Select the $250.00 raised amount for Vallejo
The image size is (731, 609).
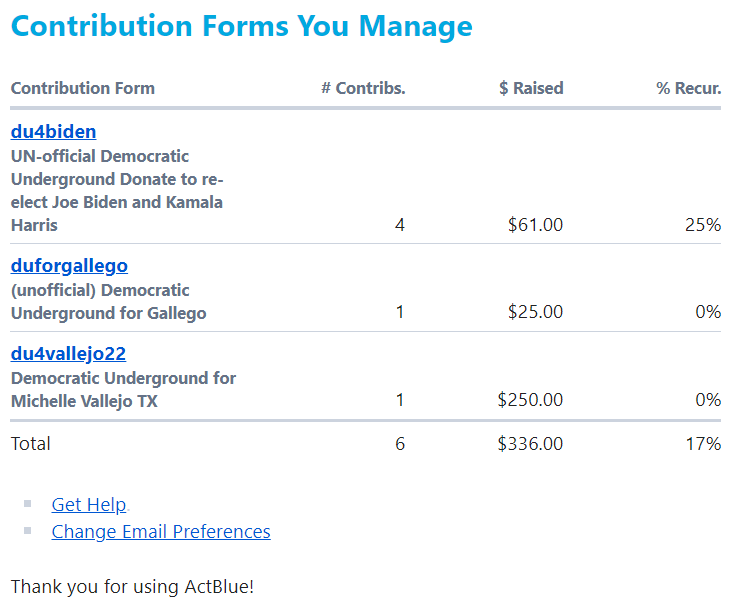point(530,400)
